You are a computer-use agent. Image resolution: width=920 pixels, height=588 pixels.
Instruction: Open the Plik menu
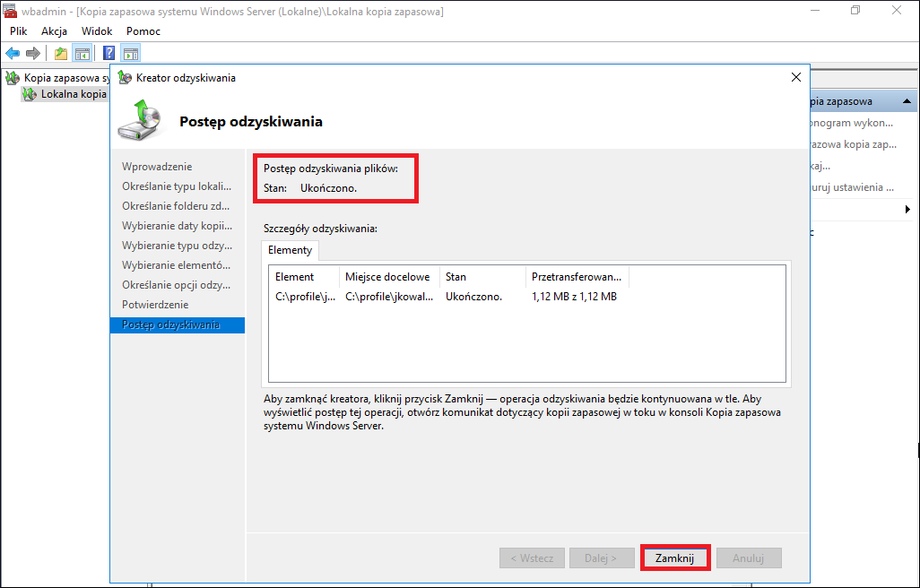[x=19, y=31]
